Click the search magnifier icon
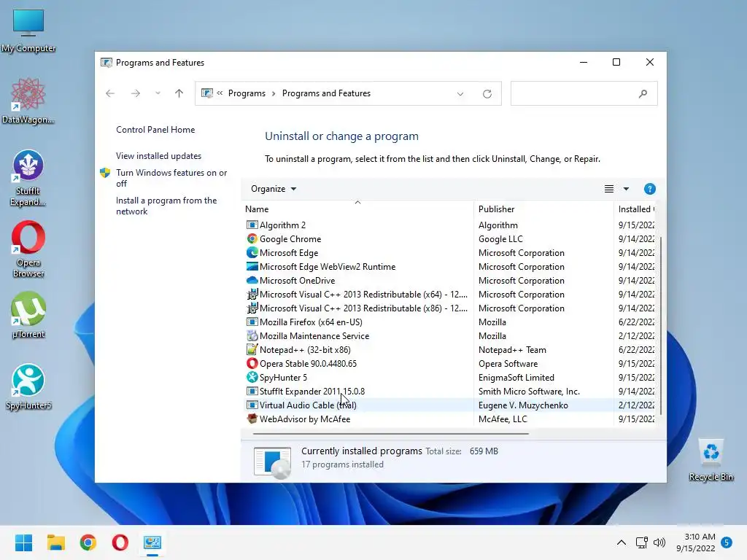The width and height of the screenshot is (747, 560). pos(643,94)
